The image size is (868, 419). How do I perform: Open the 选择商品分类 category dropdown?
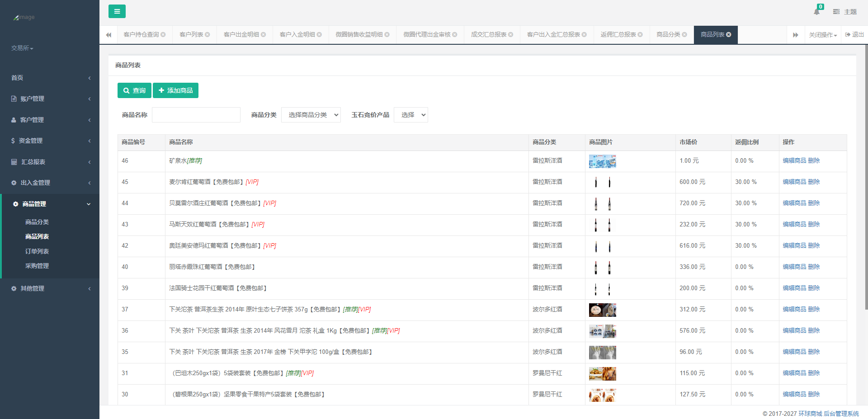click(x=311, y=115)
